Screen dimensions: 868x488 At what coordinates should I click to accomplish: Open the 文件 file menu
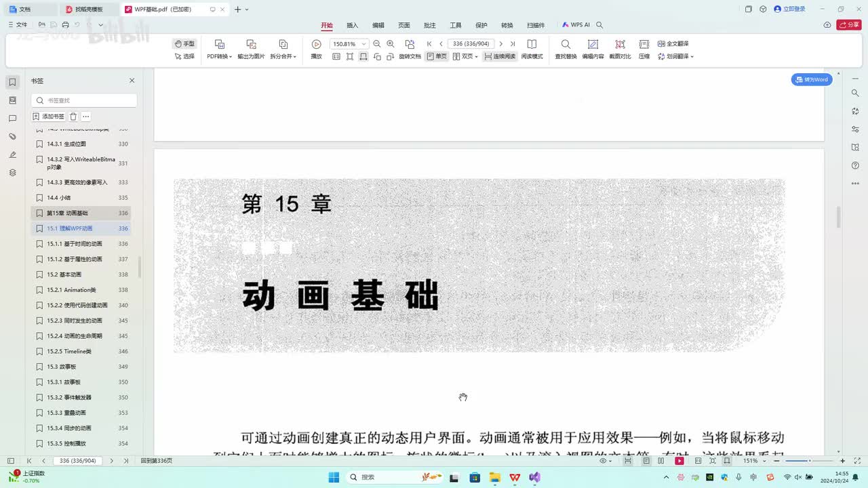coord(18,25)
